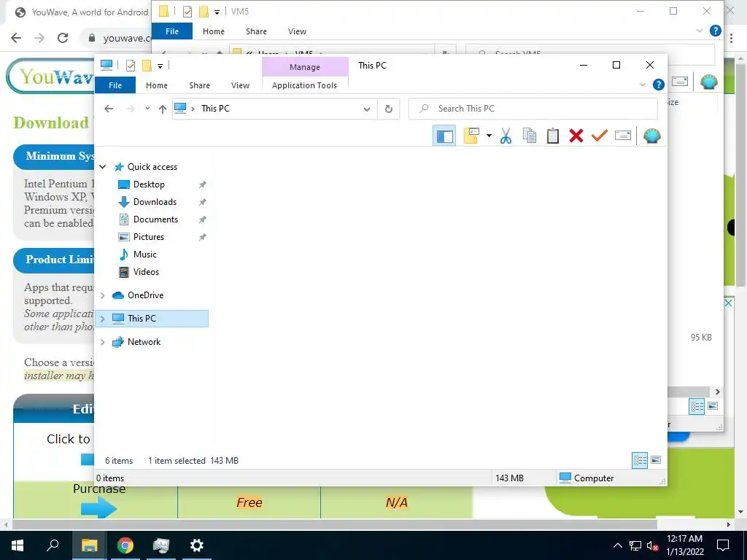Expand the ribbon chevron in This PC window
747x560 pixels.
point(642,85)
